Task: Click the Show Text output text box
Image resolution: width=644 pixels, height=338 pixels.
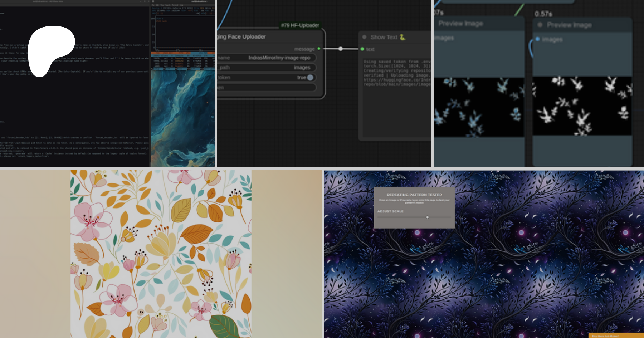Action: click(x=396, y=97)
